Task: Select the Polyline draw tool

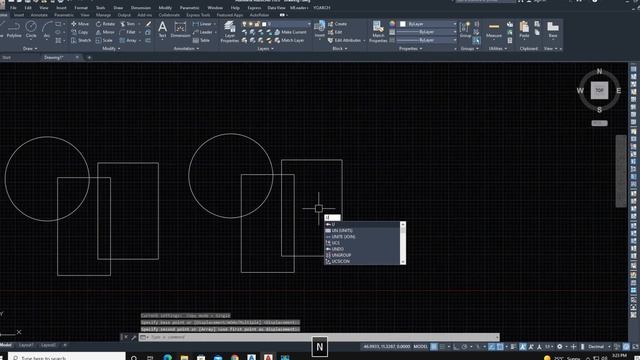Action: click(13, 29)
